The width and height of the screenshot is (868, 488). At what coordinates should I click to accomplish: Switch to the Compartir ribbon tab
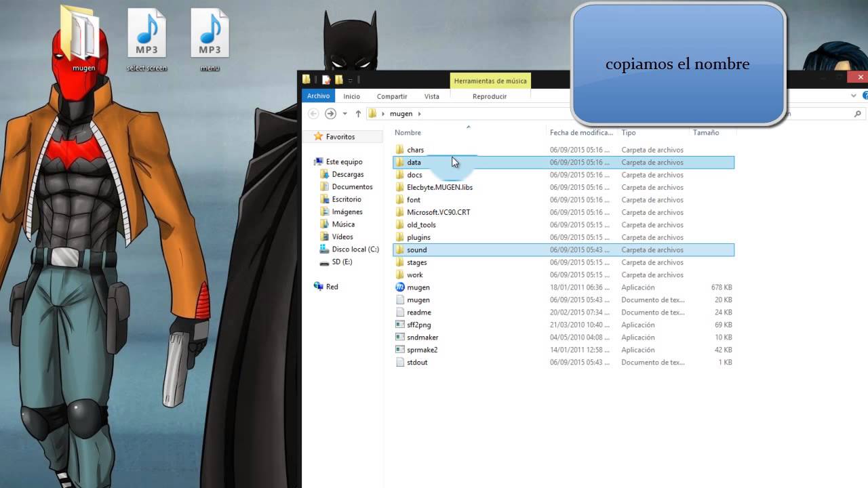(x=392, y=96)
